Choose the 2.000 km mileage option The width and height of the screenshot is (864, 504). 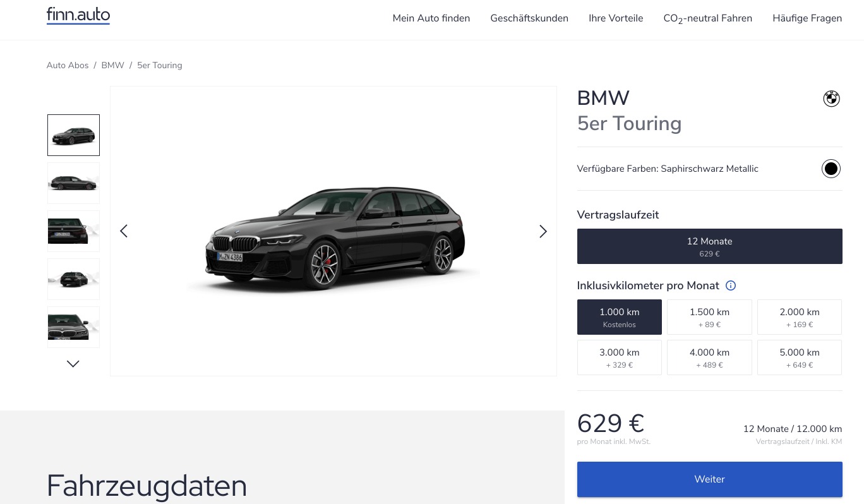[x=800, y=317]
